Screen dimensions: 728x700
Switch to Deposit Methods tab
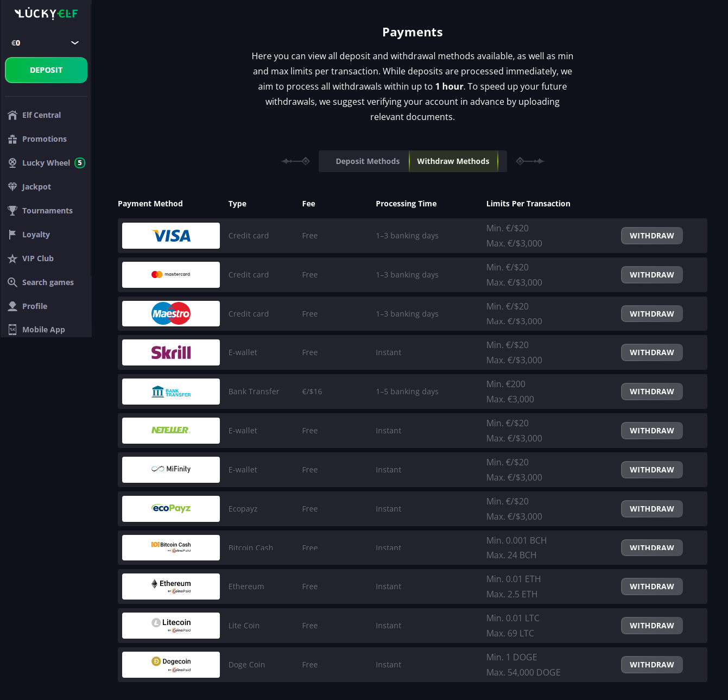368,161
